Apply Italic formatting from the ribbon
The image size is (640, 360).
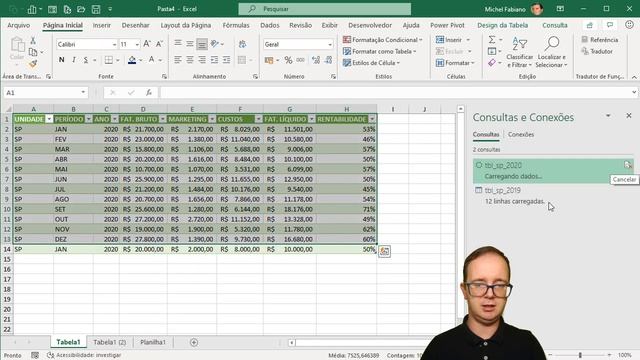coord(73,60)
